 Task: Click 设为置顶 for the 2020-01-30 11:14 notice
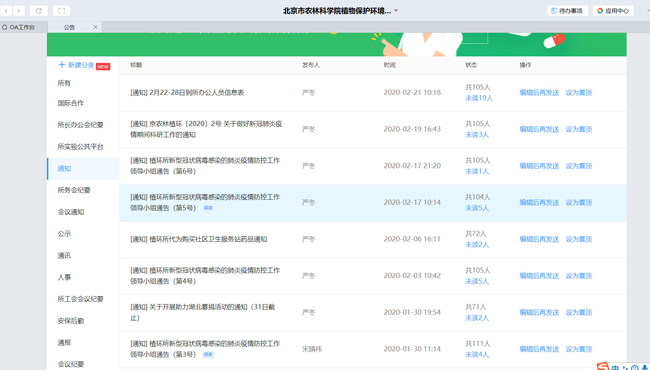[x=579, y=349]
